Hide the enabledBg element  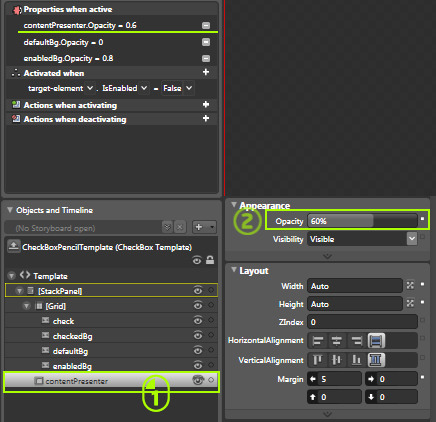point(198,365)
